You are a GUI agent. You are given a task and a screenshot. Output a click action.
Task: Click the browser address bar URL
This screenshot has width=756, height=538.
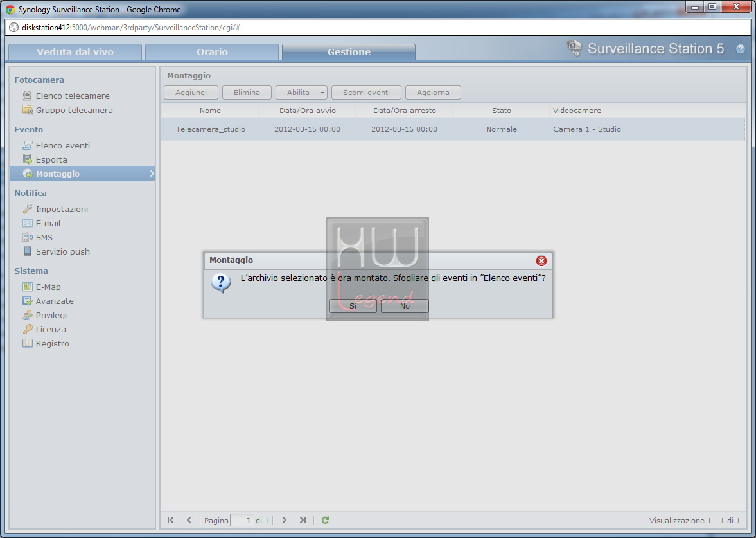coord(131,28)
